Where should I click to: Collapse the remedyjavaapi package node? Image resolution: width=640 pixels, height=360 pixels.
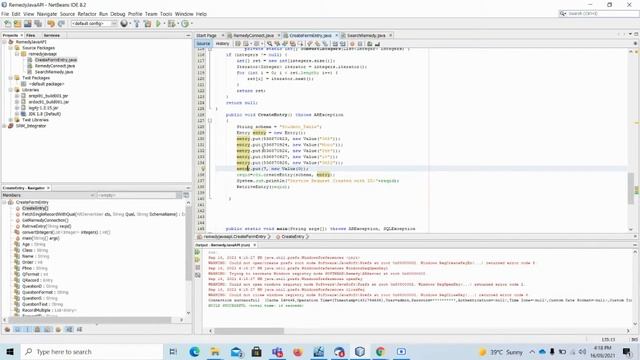tap(17, 54)
